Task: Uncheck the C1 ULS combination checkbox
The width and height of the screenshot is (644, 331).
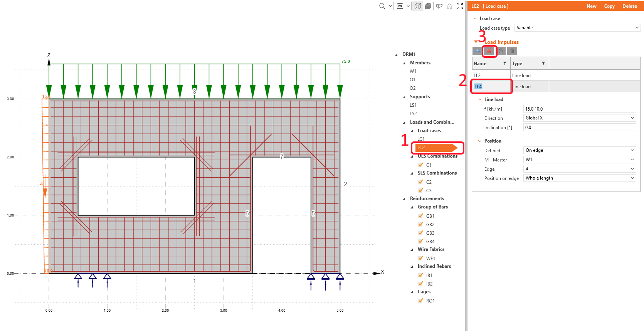Action: tap(421, 165)
